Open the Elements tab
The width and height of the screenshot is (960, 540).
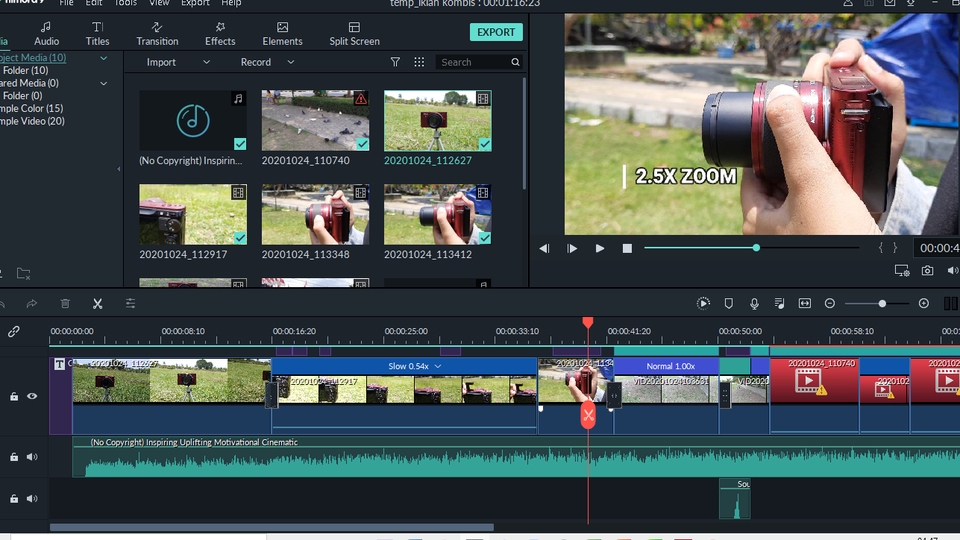[282, 34]
